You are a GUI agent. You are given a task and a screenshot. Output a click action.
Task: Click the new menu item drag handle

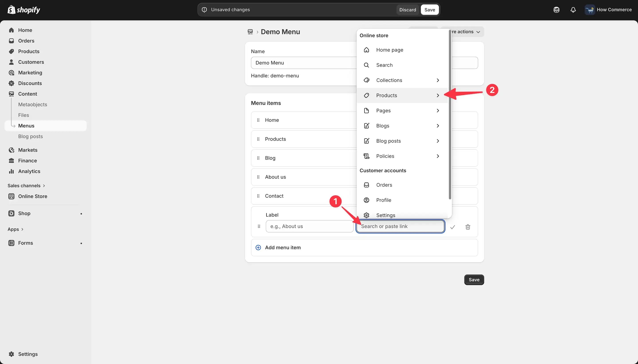[259, 227]
